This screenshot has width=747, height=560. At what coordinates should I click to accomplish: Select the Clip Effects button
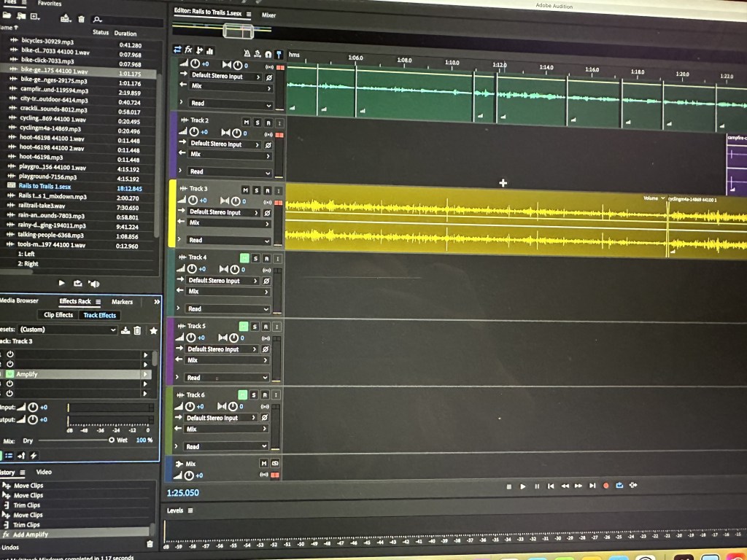point(58,315)
